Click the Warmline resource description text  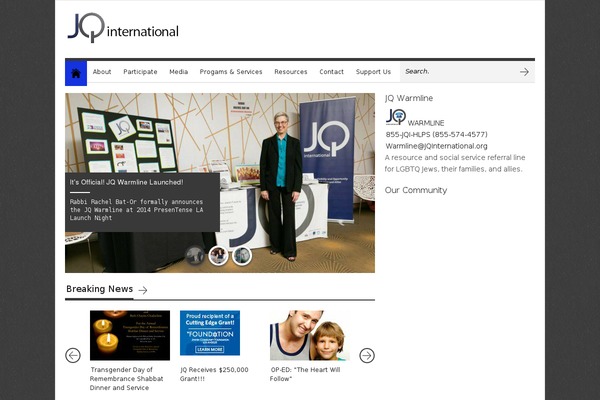pos(455,163)
